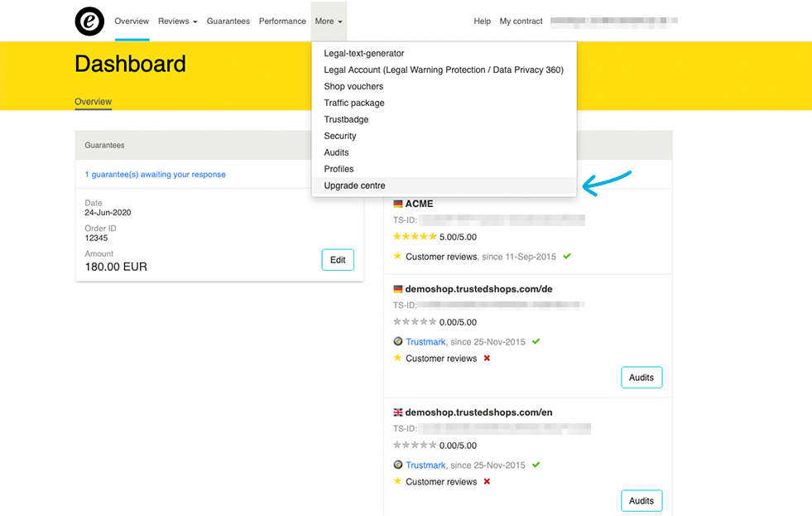This screenshot has width=812, height=516.
Task: Click the amount 180.00 EUR
Action: (116, 267)
